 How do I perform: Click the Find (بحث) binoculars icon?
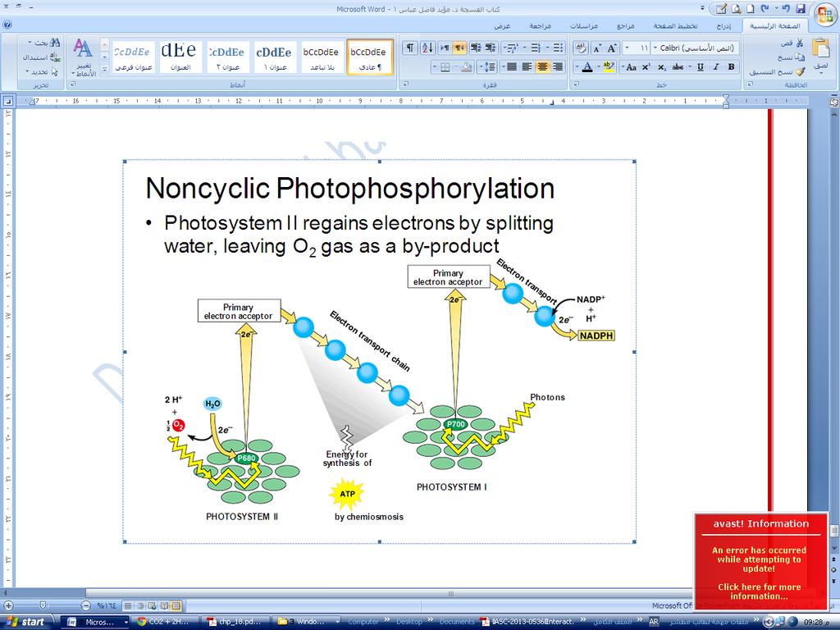[x=55, y=43]
